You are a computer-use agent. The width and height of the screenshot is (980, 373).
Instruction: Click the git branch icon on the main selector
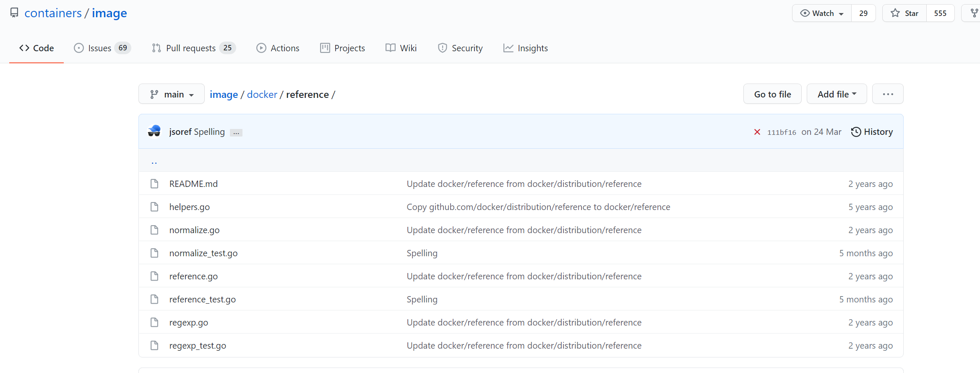154,95
